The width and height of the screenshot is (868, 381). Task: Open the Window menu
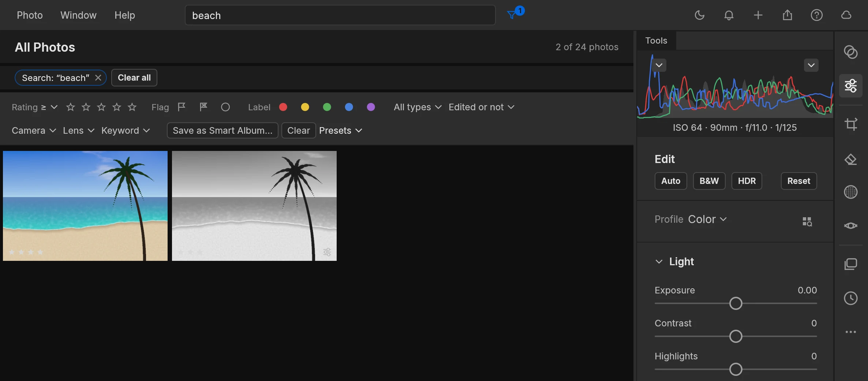coord(78,15)
